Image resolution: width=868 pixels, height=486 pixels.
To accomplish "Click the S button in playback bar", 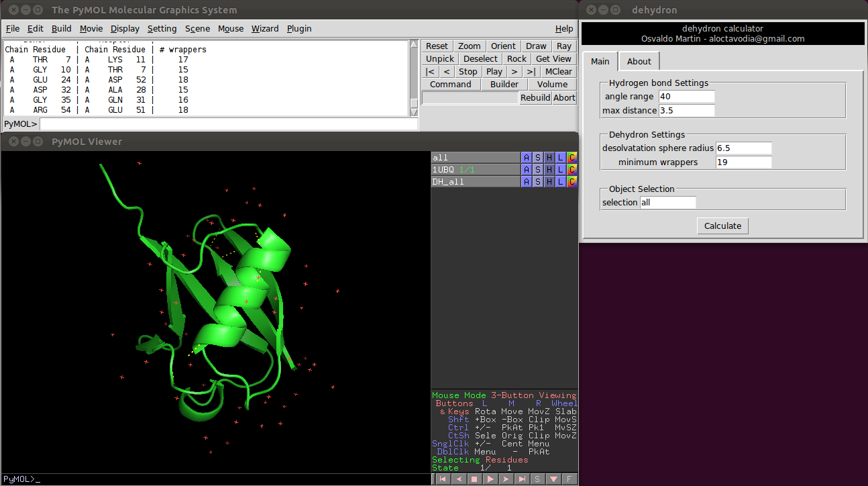I will [537, 479].
